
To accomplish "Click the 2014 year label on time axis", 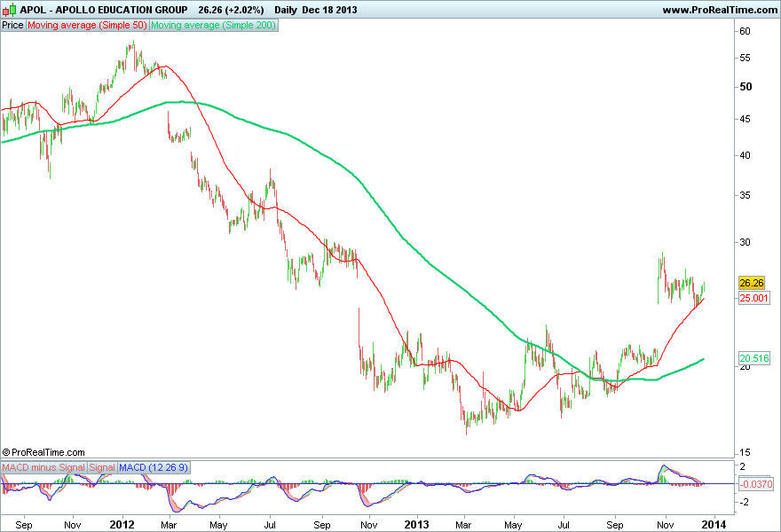I will [x=714, y=525].
